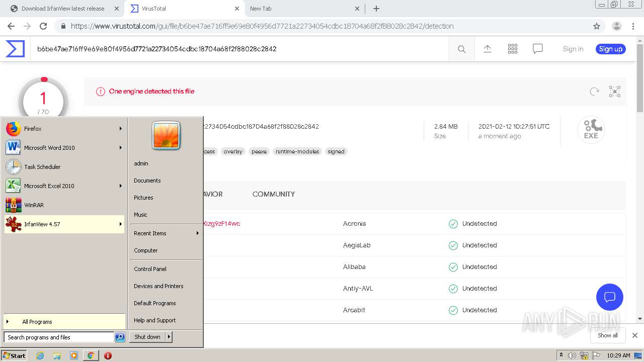Open Control Panel from Start menu
The image size is (644, 362).
tap(150, 269)
